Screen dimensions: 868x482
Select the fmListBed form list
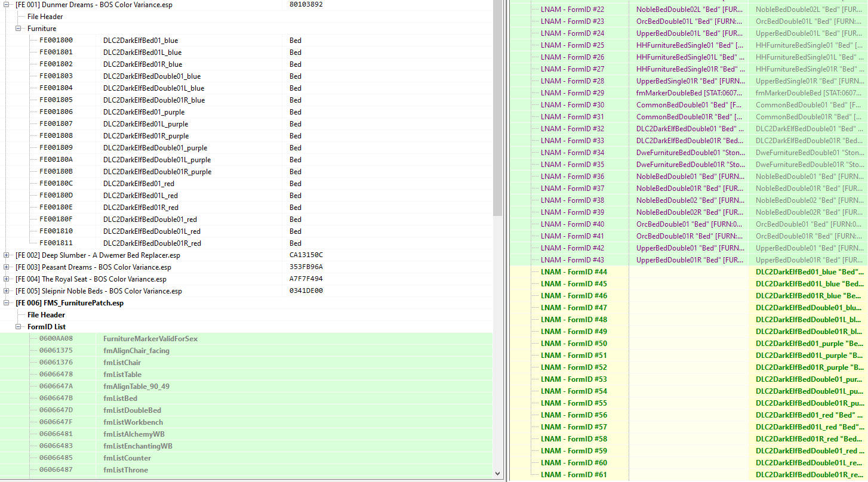point(247,398)
